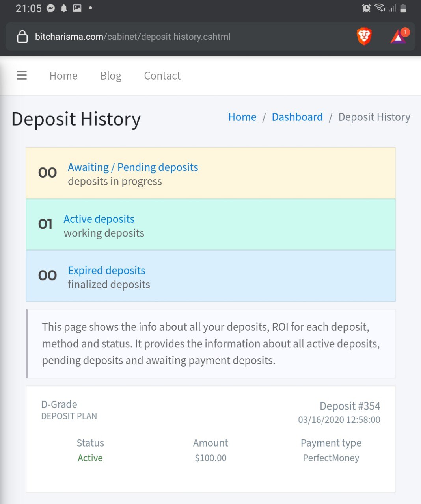This screenshot has width=421, height=504.
Task: Open the Blog nav item
Action: [x=111, y=76]
